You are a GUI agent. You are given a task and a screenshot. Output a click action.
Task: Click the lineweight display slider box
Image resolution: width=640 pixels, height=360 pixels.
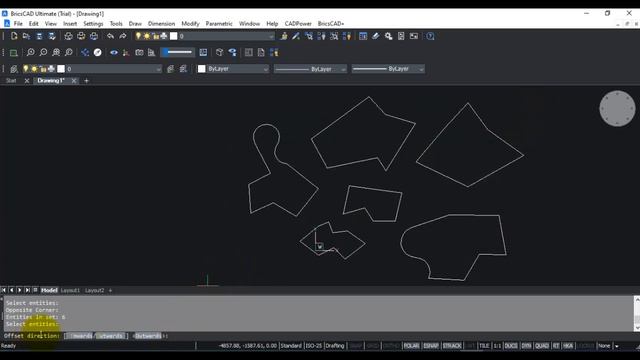[178, 52]
